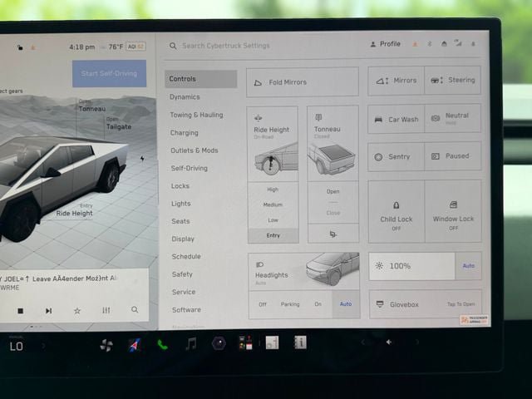The height and width of the screenshot is (399, 532).
Task: Tap Ride Height label on truck view
Action: (75, 210)
